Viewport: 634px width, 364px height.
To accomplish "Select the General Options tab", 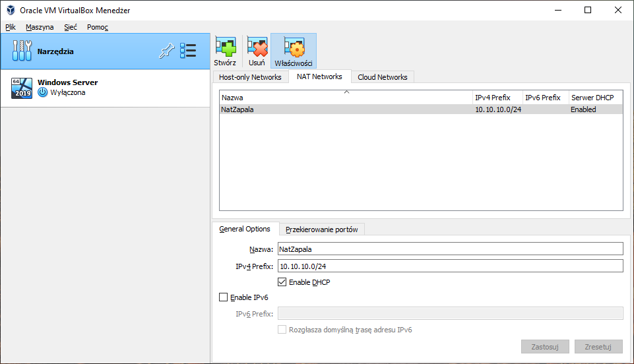I will tap(245, 229).
